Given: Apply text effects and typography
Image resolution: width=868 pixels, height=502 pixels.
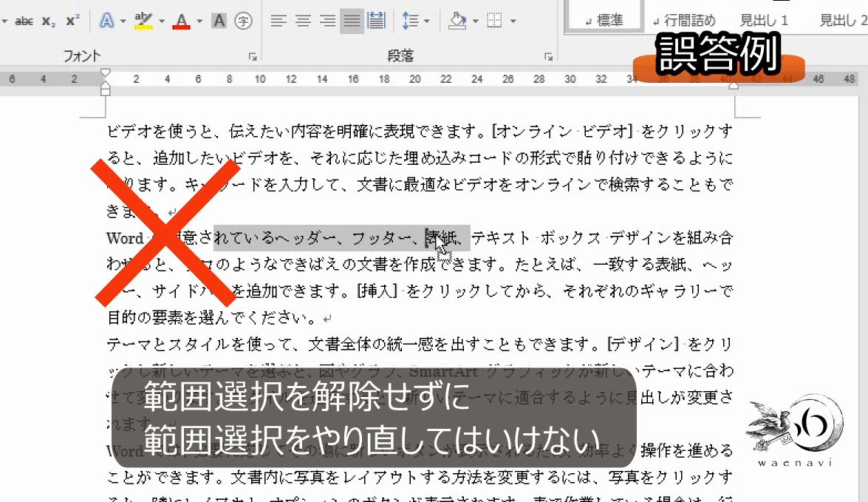Looking at the screenshot, I should tap(106, 21).
